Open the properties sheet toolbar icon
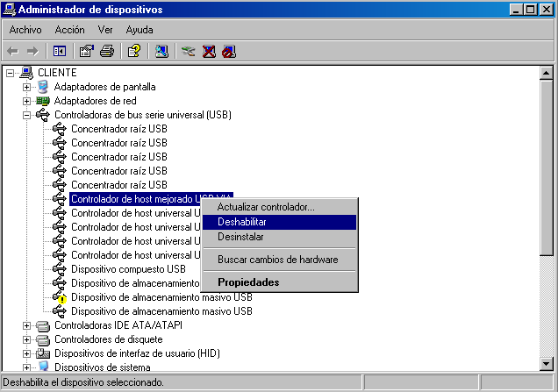 coord(87,52)
